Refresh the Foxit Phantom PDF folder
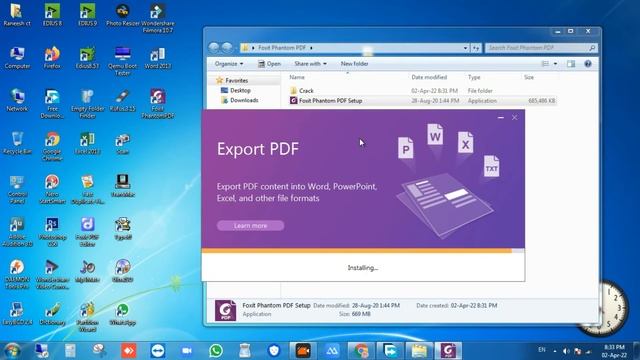The image size is (640, 360). point(476,48)
